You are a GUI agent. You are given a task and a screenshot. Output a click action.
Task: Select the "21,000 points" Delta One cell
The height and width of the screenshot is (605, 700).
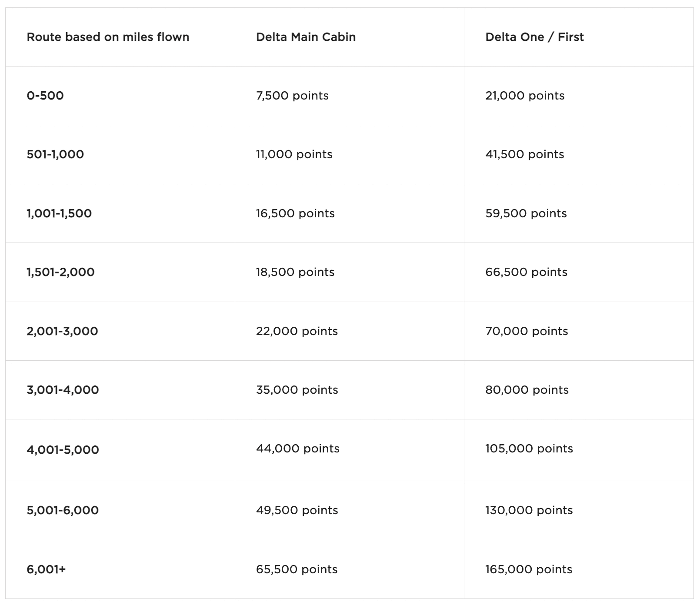(x=525, y=96)
